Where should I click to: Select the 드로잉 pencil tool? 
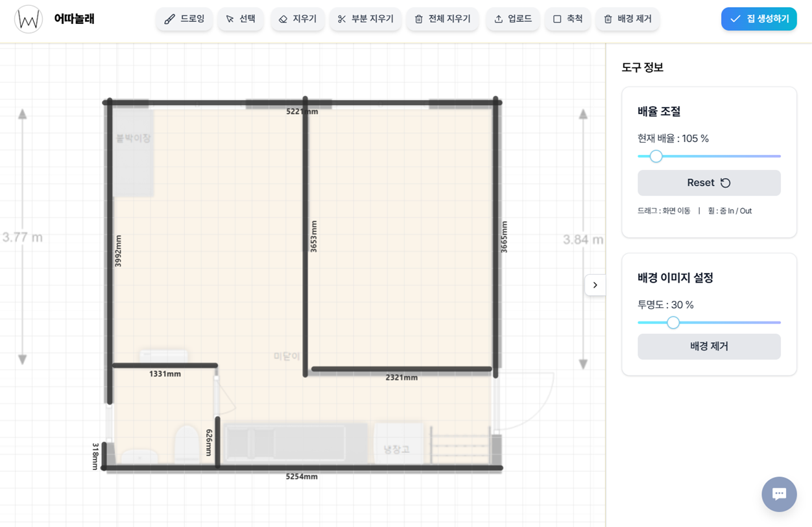[184, 19]
